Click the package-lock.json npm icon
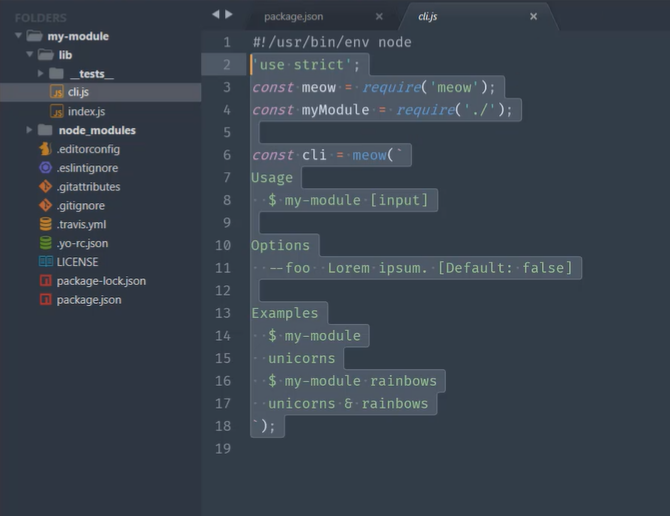 coord(45,281)
